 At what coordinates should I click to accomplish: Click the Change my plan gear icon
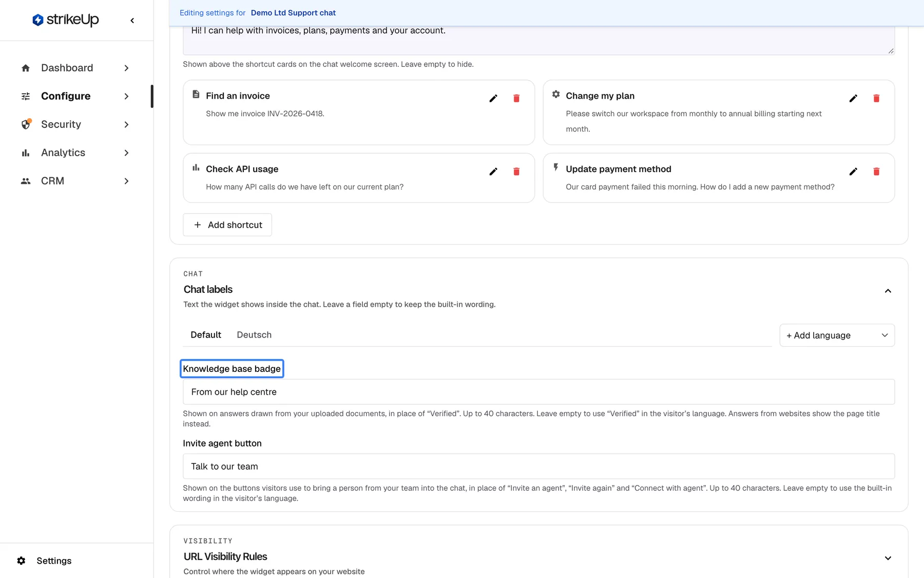[x=556, y=94]
